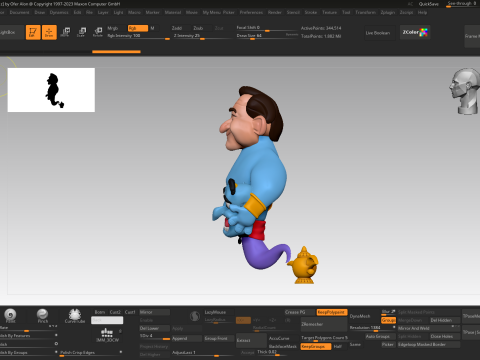The width and height of the screenshot is (480, 360).
Task: Activate the Edit mode button
Action: click(x=33, y=32)
